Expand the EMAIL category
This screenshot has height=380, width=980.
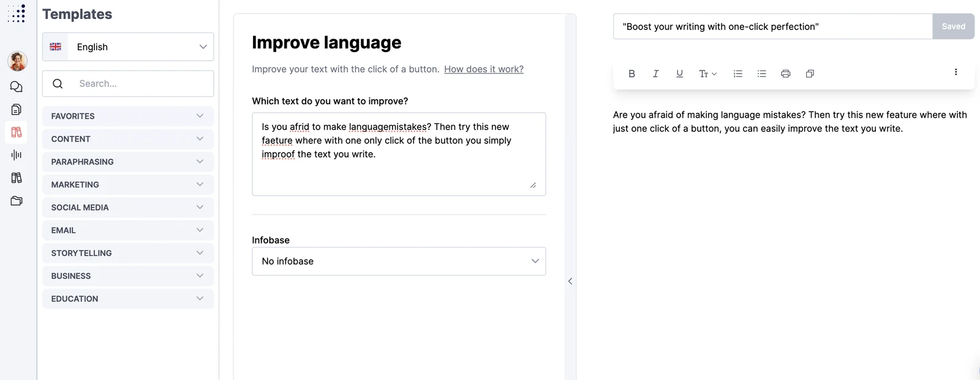click(128, 230)
